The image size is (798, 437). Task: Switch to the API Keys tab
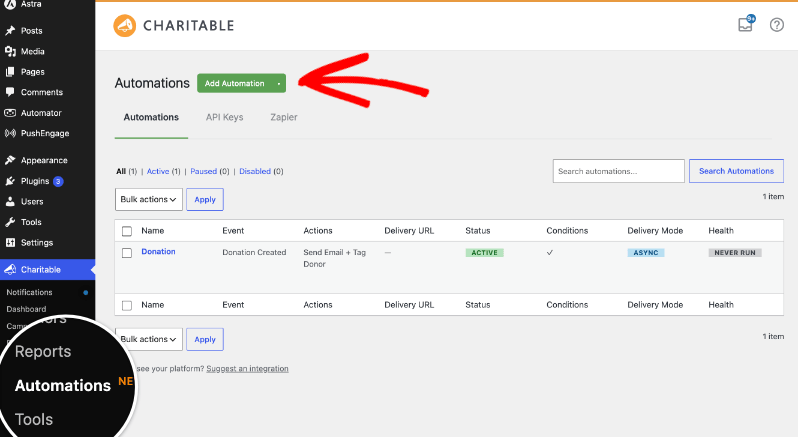(224, 117)
